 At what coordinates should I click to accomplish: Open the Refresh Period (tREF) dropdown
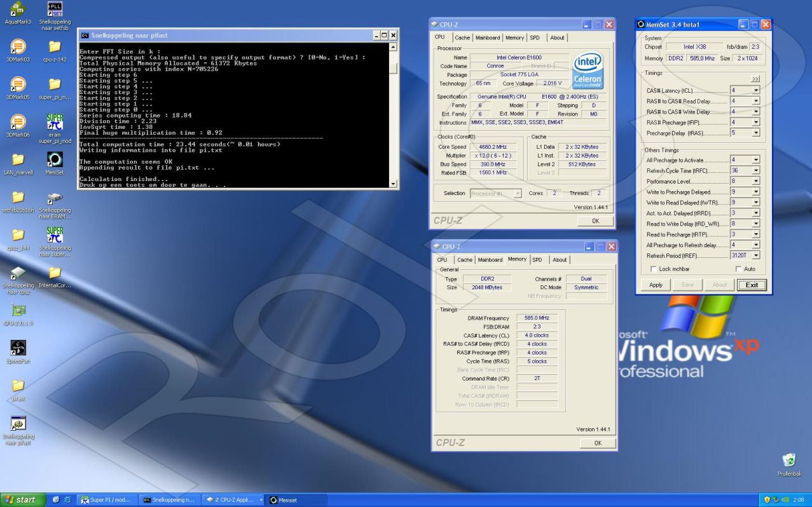click(755, 256)
